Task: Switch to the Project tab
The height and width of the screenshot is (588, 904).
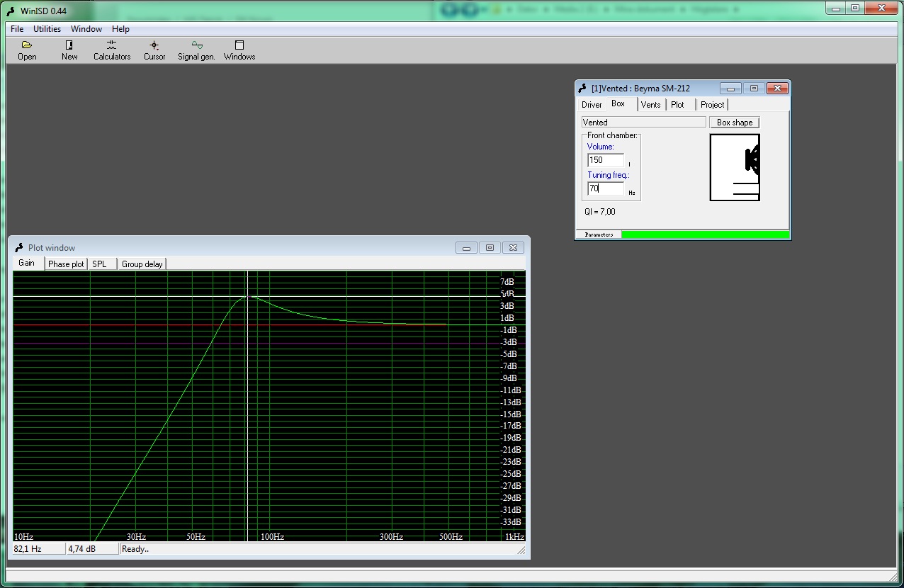Action: (x=712, y=105)
